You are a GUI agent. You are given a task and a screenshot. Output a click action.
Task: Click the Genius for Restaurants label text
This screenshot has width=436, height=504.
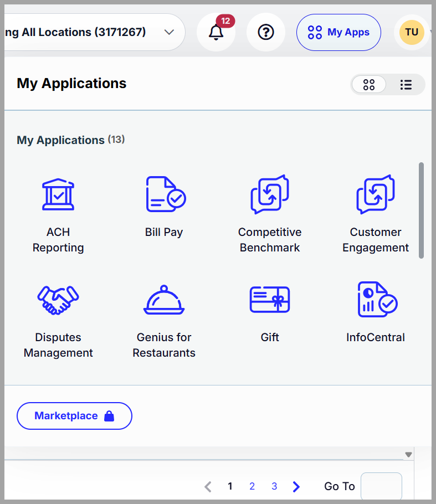pyautogui.click(x=164, y=345)
